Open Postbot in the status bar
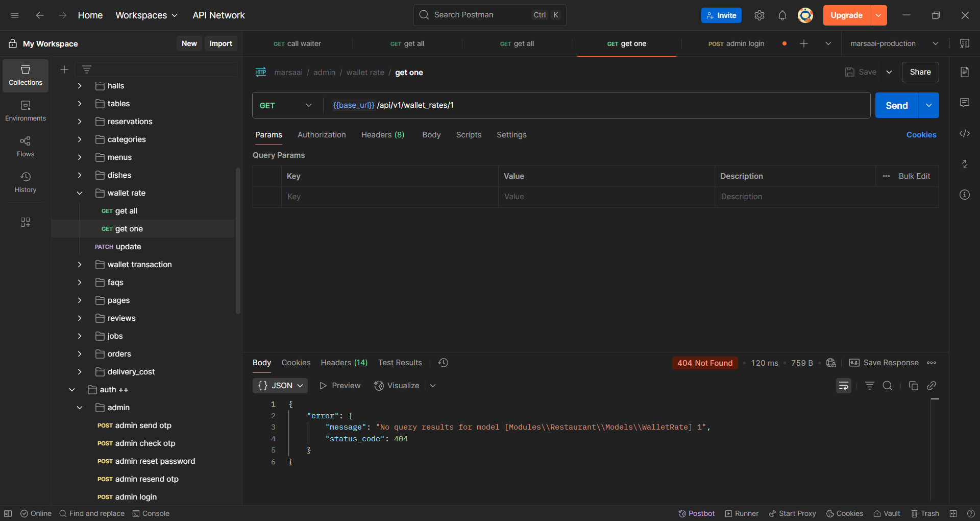 [x=696, y=513]
